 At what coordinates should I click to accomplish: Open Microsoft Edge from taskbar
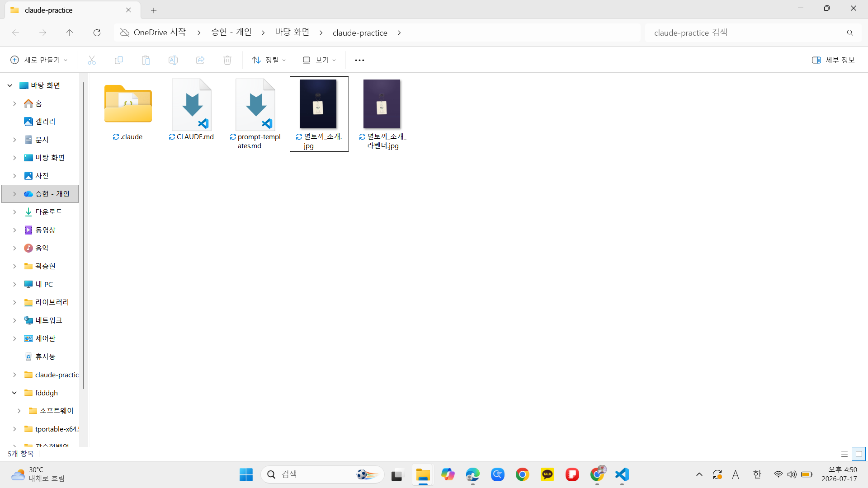(473, 474)
